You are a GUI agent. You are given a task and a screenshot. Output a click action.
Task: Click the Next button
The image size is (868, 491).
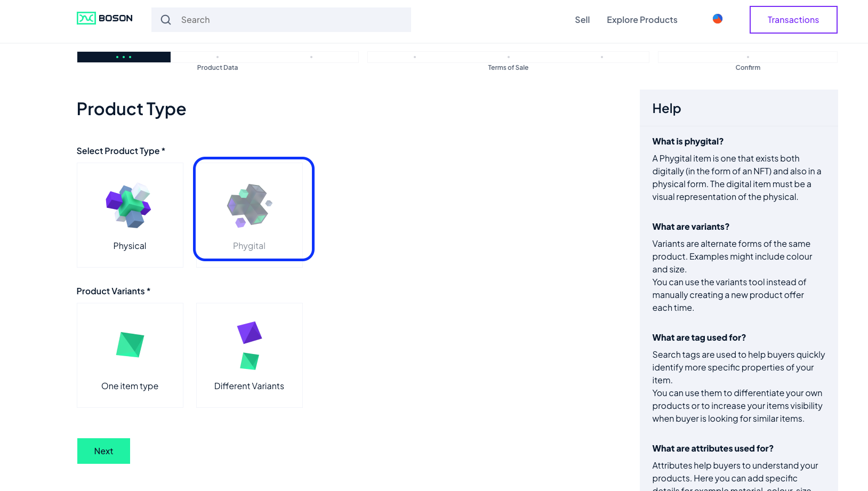[x=103, y=450]
